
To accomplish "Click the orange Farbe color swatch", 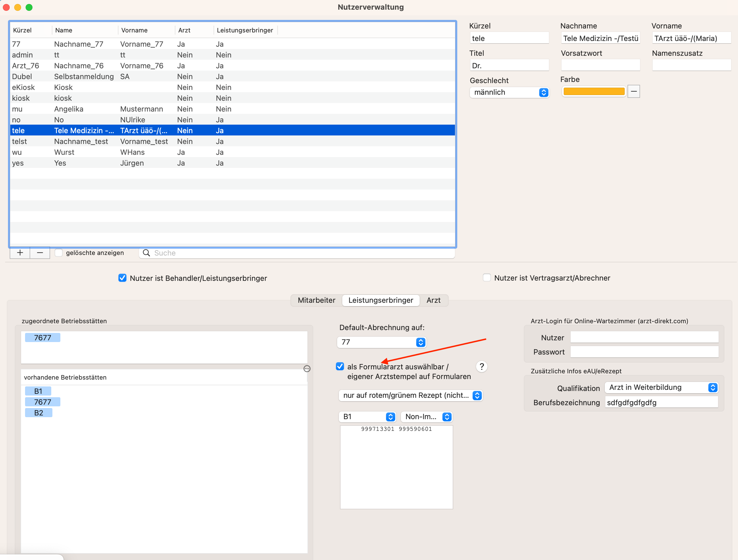I will coord(594,91).
